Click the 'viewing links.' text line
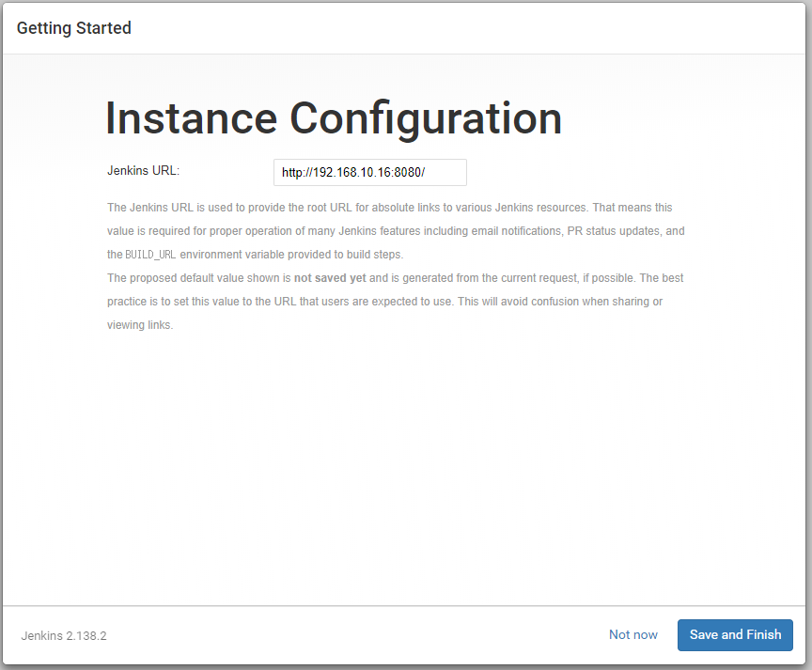Screen dimensions: 812x670 [x=140, y=325]
